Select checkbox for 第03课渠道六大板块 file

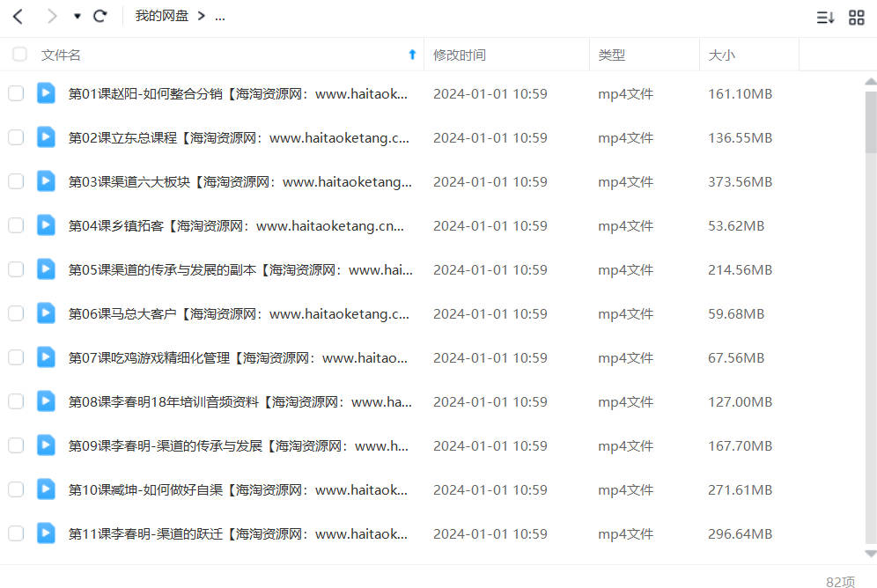click(x=16, y=181)
